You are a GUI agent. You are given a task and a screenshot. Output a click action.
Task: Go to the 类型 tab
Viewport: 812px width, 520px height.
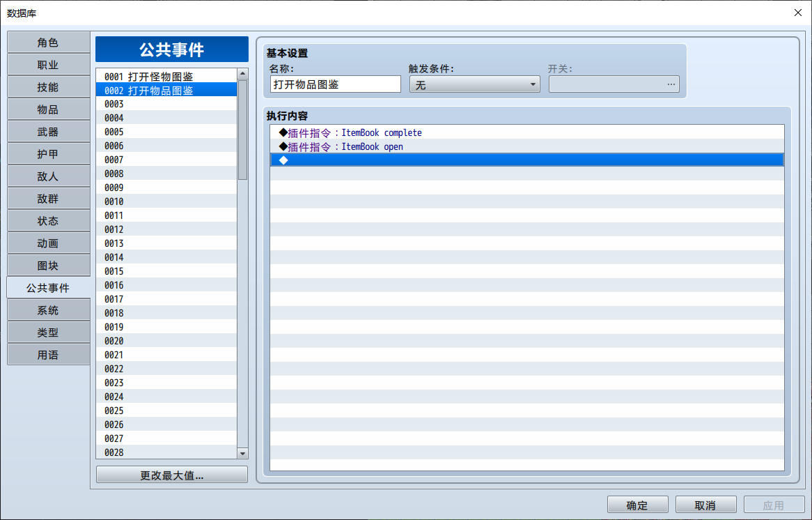[x=48, y=332]
